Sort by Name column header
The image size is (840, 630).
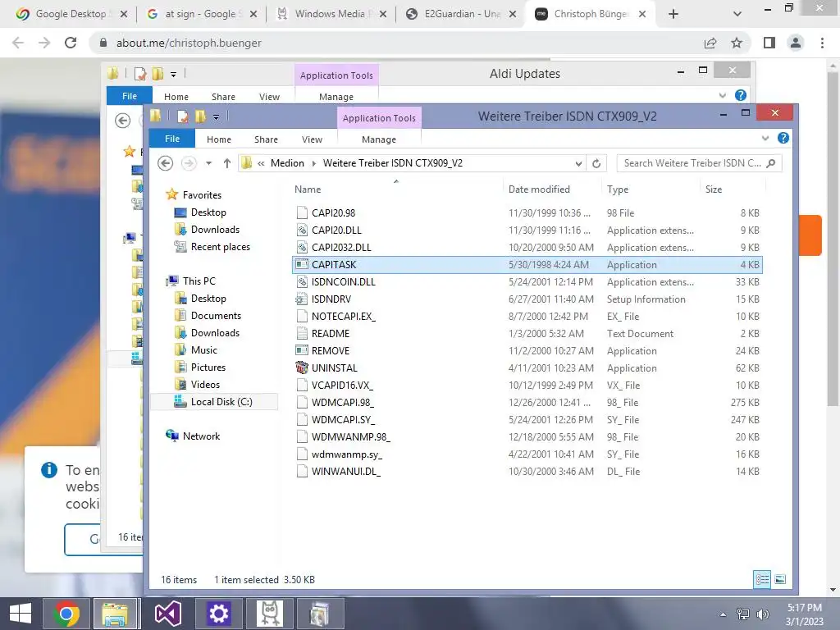pyautogui.click(x=308, y=189)
